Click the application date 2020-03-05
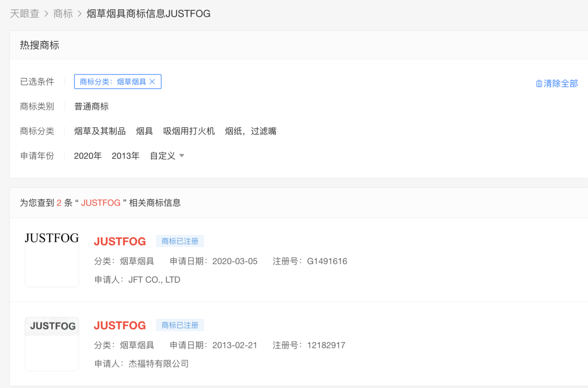The image size is (588, 388). [235, 261]
